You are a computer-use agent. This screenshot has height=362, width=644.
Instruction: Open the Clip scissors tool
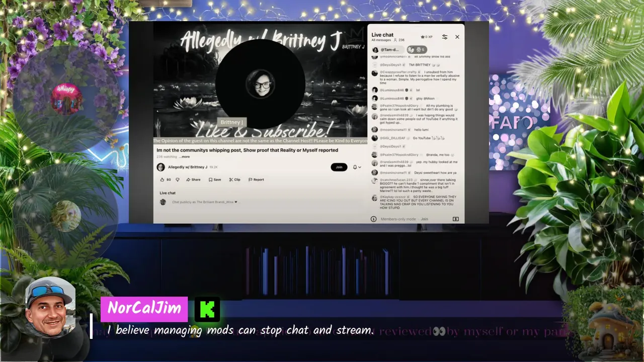point(234,179)
